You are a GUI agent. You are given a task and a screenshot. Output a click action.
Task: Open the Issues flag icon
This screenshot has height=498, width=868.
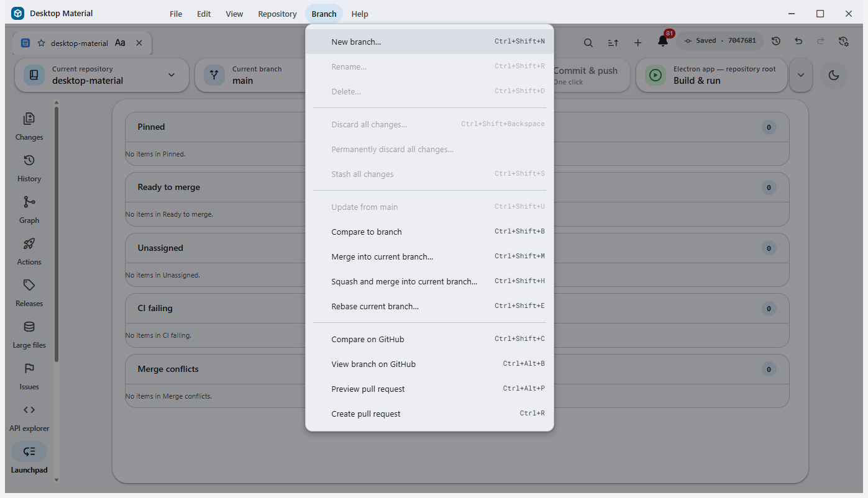[29, 368]
